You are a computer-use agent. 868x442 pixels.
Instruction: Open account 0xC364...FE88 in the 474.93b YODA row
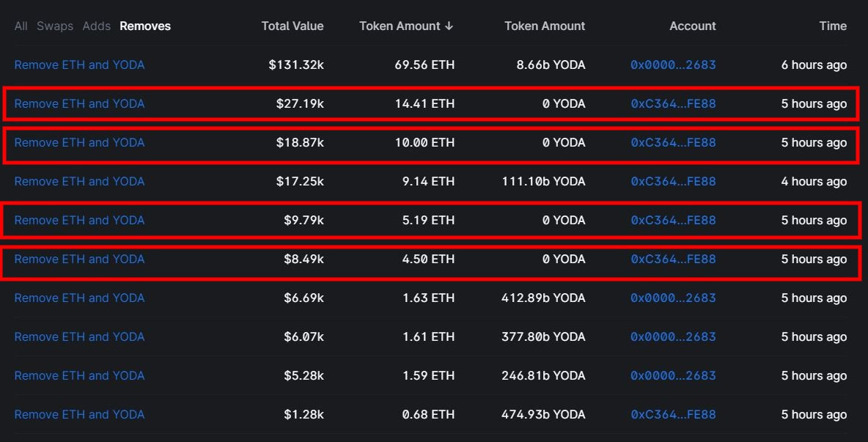[673, 415]
